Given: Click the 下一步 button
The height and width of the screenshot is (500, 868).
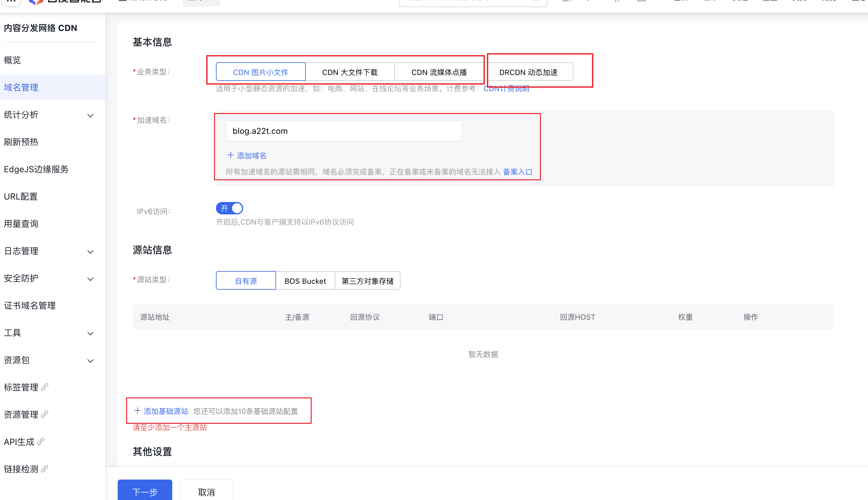Looking at the screenshot, I should coord(145,492).
